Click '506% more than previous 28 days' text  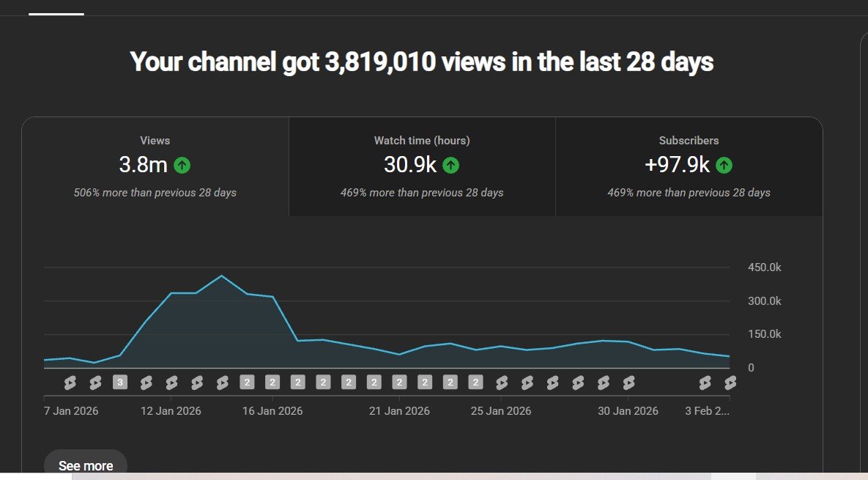155,193
